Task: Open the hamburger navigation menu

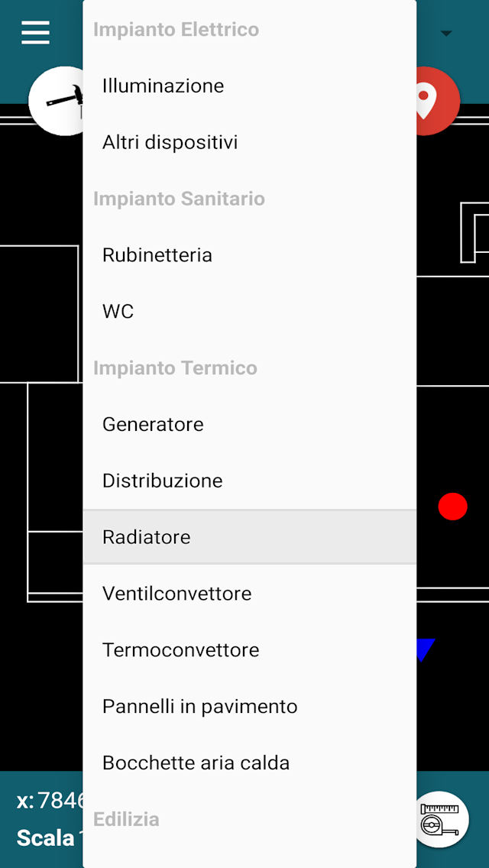Action: tap(35, 32)
